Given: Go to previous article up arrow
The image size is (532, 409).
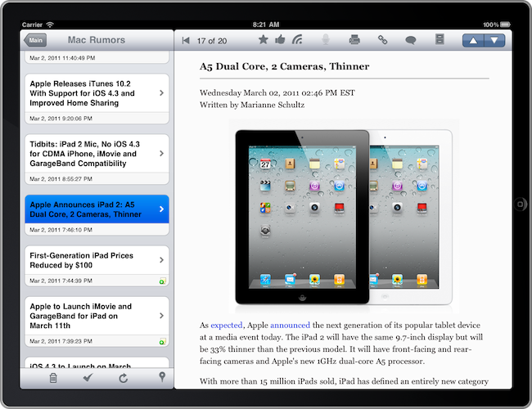Looking at the screenshot, I should click(473, 40).
